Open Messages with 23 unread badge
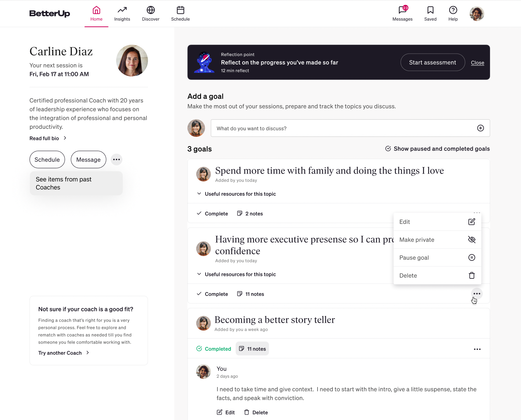This screenshot has width=521, height=420. (x=402, y=14)
